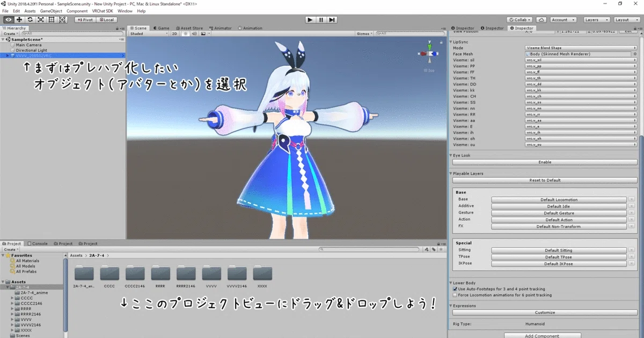Open the Account dropdown
Image resolution: width=644 pixels, height=338 pixels.
[x=563, y=20]
